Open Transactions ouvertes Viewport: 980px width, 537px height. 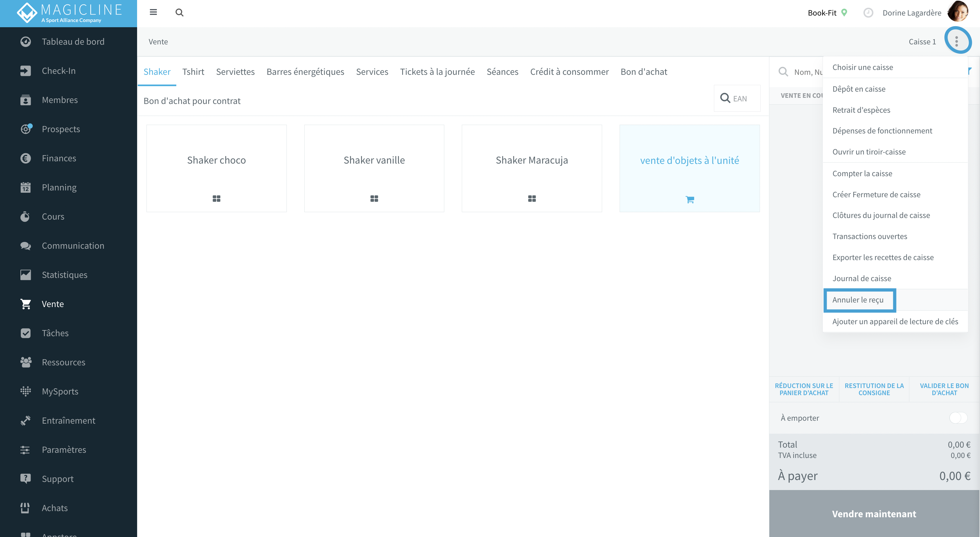tap(895, 236)
